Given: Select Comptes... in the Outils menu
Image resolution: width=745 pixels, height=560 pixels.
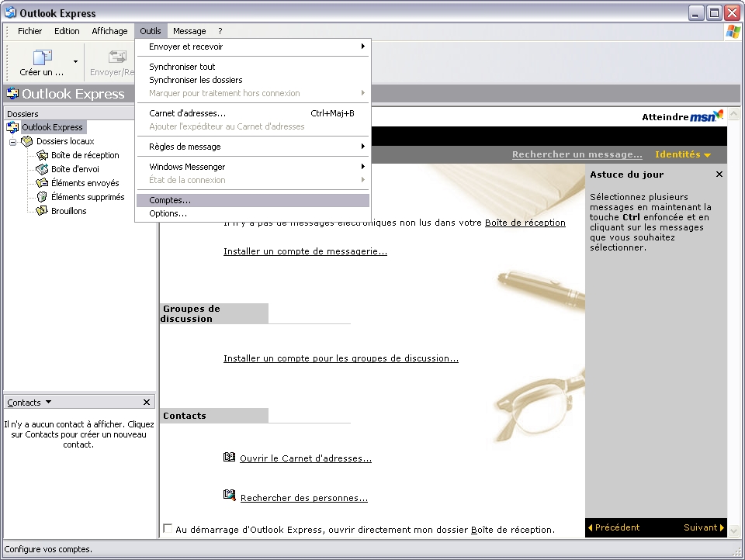Looking at the screenshot, I should 253,200.
